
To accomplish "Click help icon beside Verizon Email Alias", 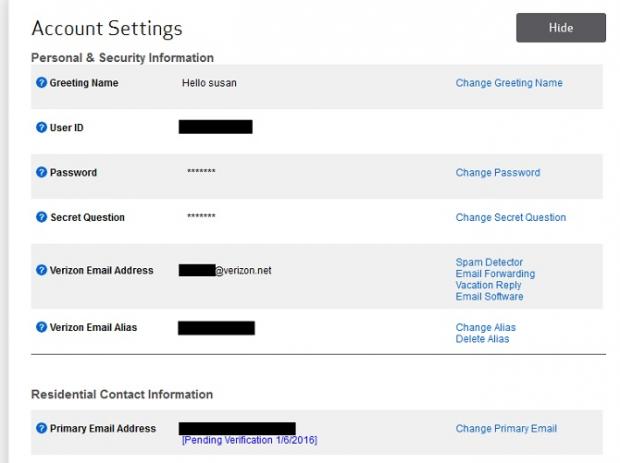I will point(42,327).
